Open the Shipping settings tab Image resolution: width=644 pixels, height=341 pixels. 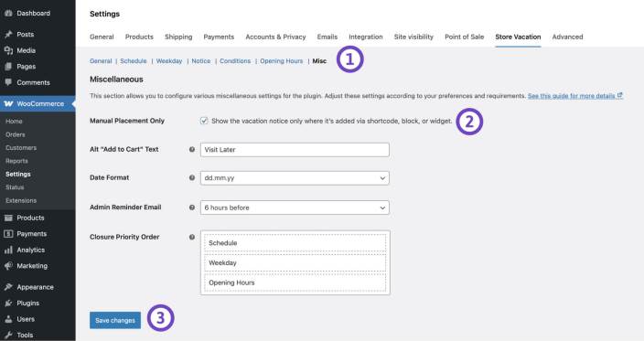(178, 37)
